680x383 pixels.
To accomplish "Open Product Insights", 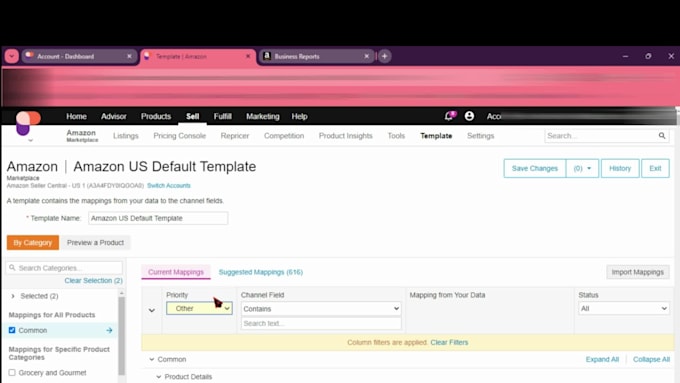I will [x=346, y=136].
